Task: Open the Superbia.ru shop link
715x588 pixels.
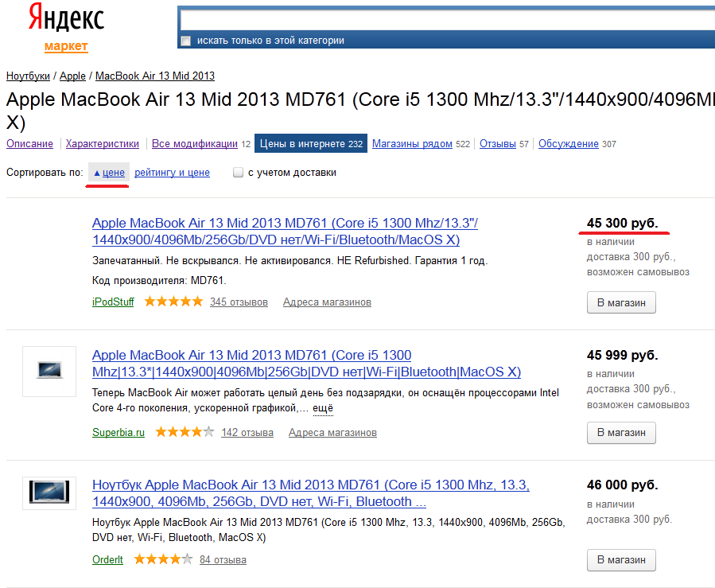Action: [x=119, y=433]
